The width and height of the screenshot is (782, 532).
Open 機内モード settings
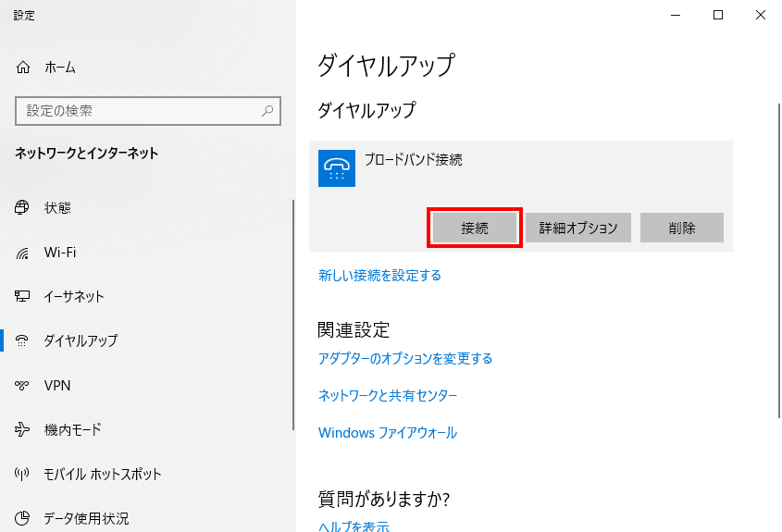tap(73, 429)
